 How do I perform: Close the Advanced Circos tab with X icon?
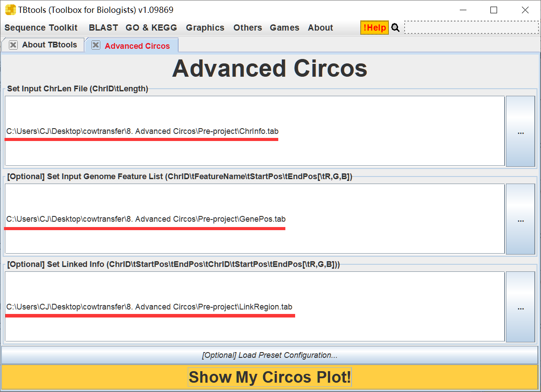coord(96,45)
